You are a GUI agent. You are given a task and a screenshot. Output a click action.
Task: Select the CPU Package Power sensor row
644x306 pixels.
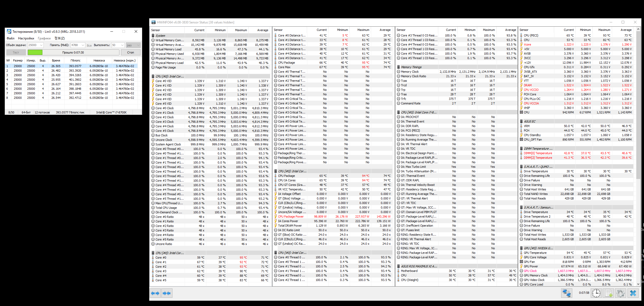point(291,217)
